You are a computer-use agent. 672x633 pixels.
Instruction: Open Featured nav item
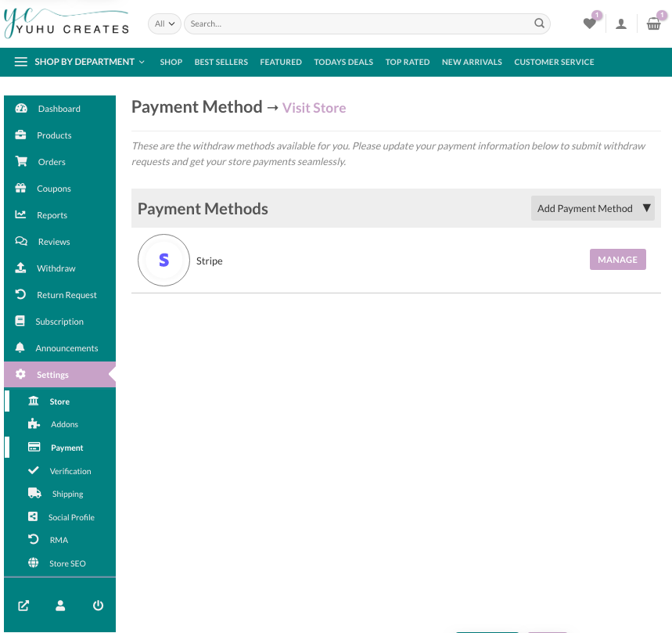[x=281, y=62]
